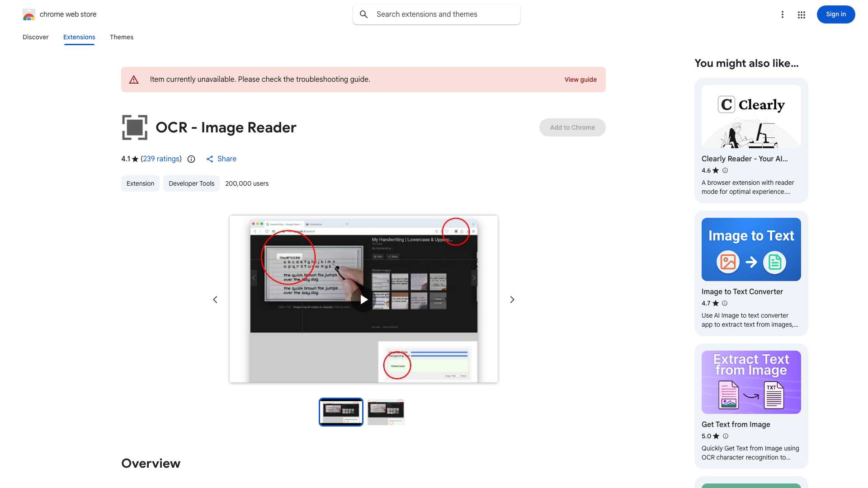868x488 pixels.
Task: Click the Share icon
Action: (x=210, y=159)
